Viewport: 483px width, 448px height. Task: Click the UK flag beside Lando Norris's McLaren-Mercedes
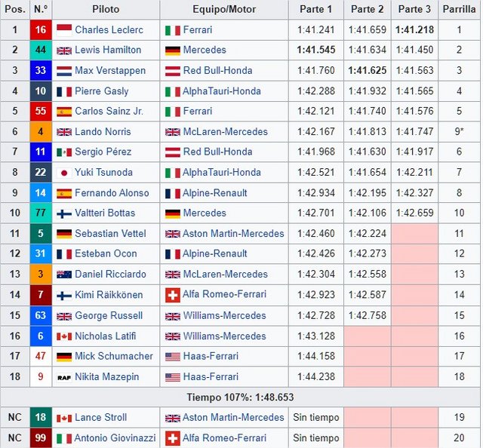click(173, 132)
